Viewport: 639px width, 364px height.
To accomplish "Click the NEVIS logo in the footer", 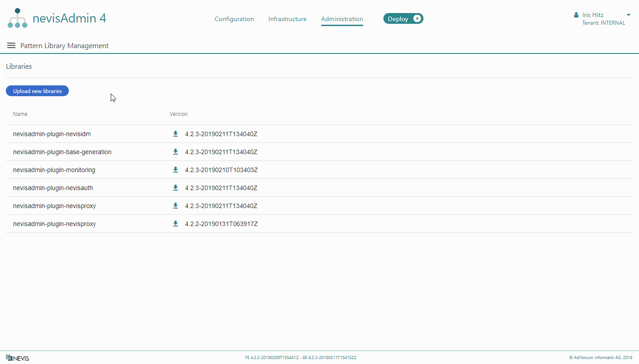I will coord(18,358).
